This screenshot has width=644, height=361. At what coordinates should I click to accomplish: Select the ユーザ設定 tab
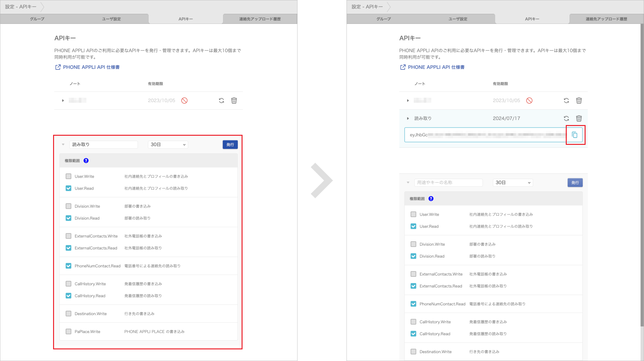pos(111,19)
